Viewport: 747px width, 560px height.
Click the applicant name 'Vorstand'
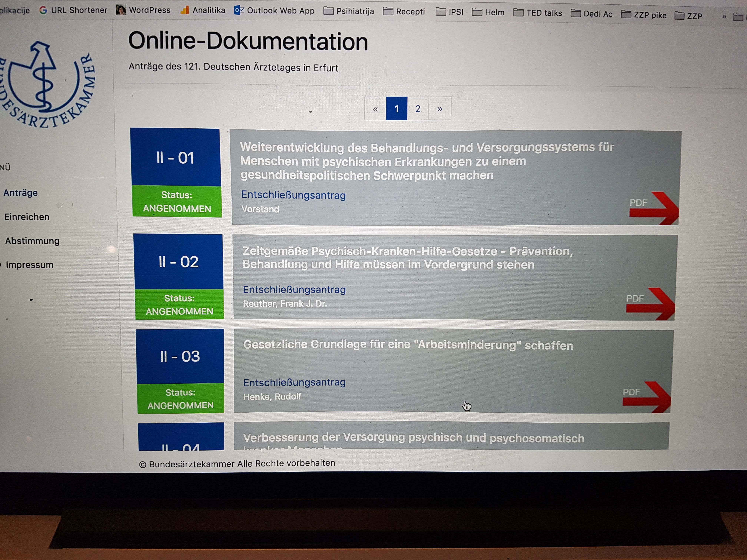[260, 209]
